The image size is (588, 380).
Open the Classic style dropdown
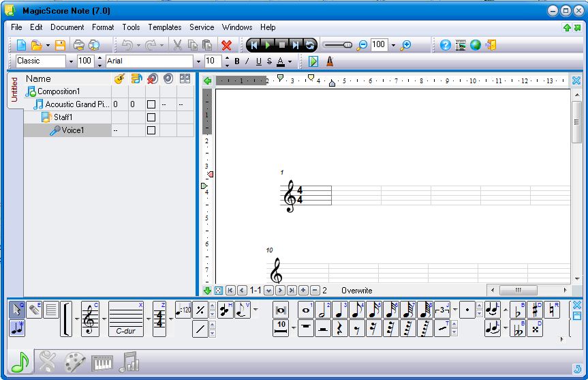click(70, 61)
